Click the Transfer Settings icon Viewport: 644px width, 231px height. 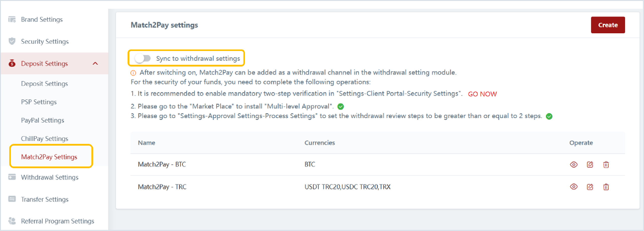[12, 199]
